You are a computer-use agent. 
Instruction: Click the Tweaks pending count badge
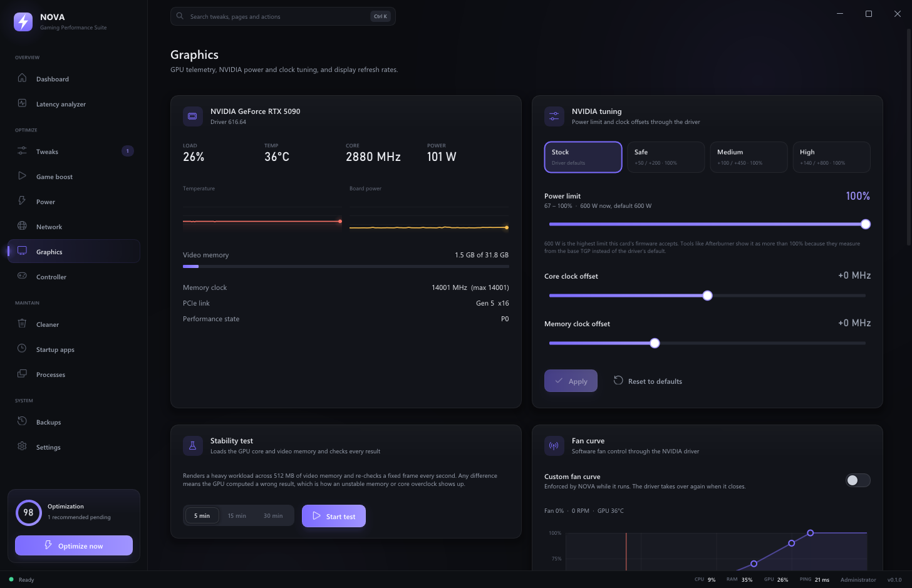tap(128, 151)
